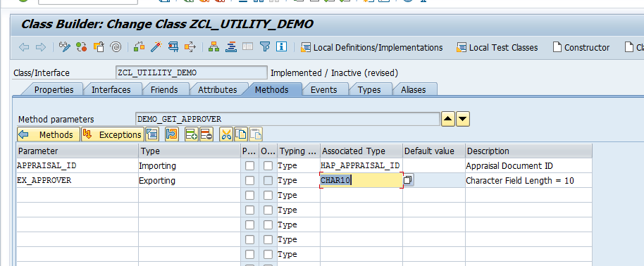Open Typing method dropdown for APPRAISAL_ID
Screen dimensions: 644x266
299,166
